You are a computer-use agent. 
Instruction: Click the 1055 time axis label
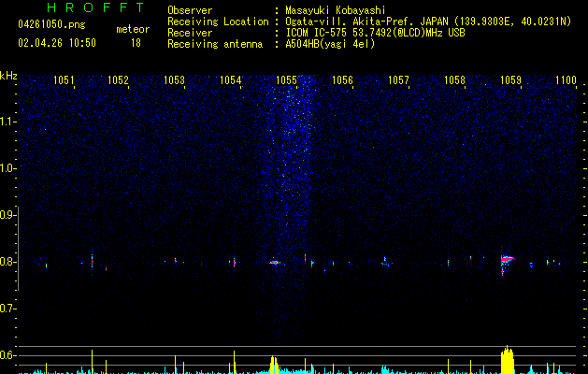tap(286, 79)
